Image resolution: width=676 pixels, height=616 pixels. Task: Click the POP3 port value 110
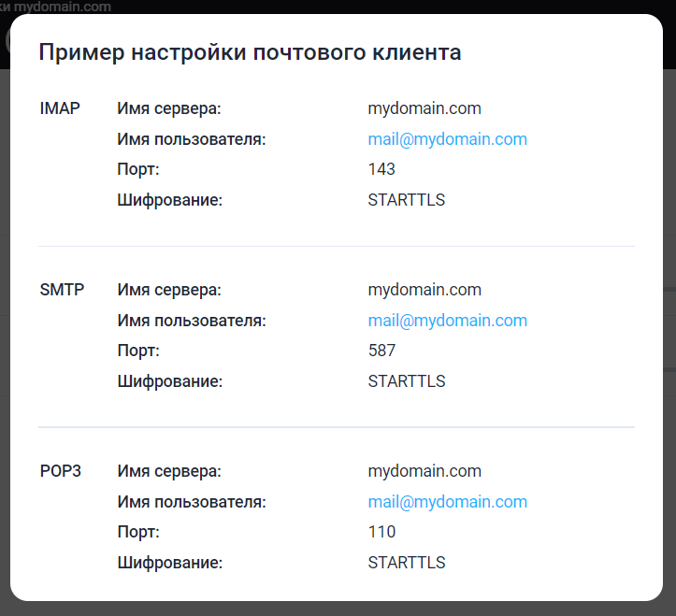coord(381,532)
